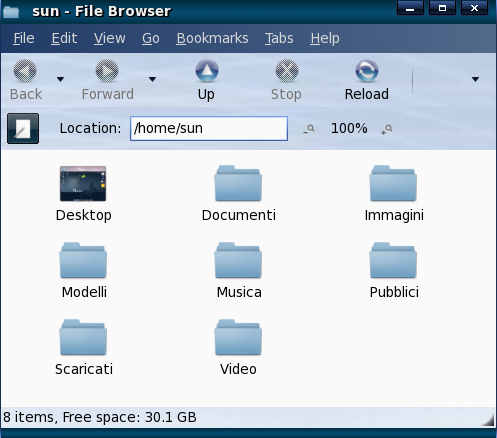The height and width of the screenshot is (438, 497).
Task: Click the /home/sun location field
Action: [209, 128]
